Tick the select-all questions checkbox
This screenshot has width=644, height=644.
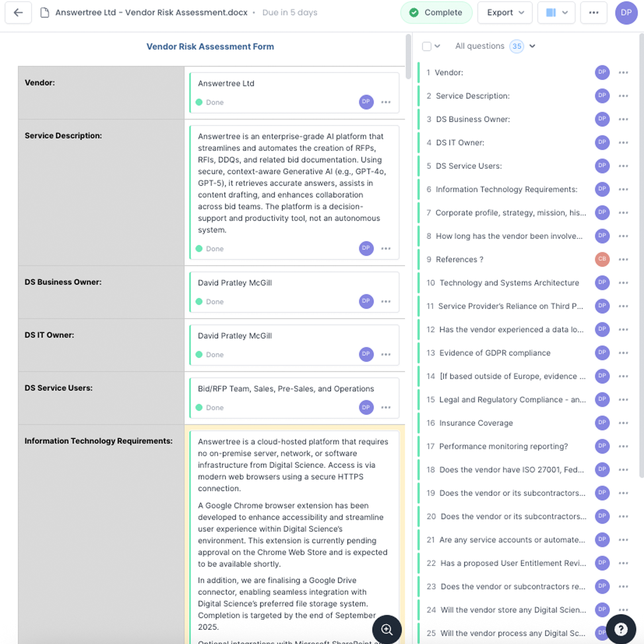[426, 46]
